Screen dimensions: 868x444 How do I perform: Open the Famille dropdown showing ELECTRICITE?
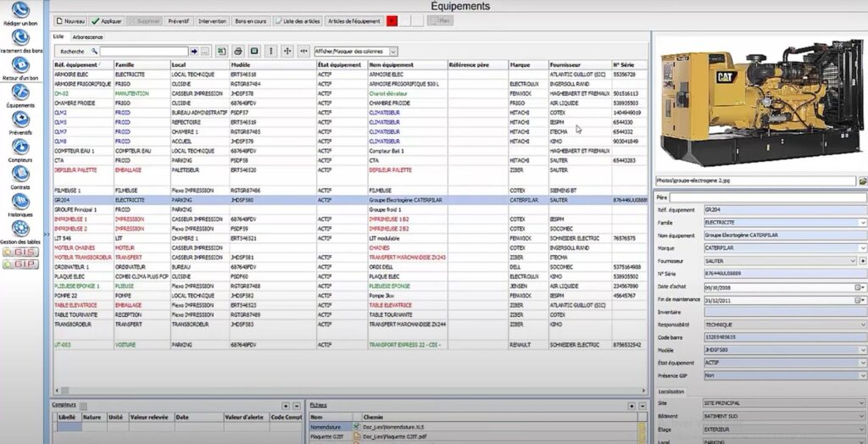[x=862, y=222]
